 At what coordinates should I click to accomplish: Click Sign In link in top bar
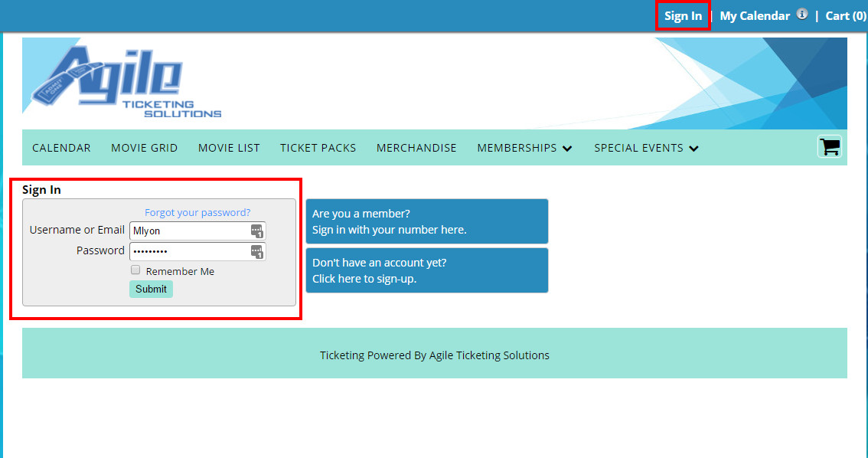point(683,16)
